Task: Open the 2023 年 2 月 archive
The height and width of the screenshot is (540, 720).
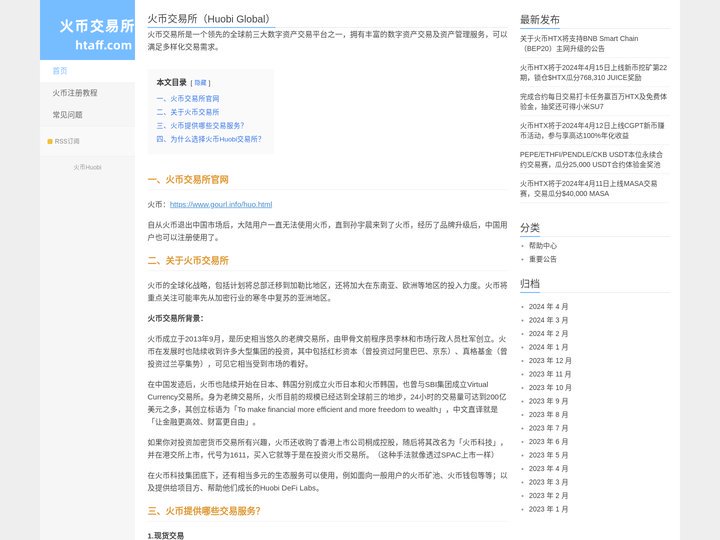Action: click(x=548, y=495)
